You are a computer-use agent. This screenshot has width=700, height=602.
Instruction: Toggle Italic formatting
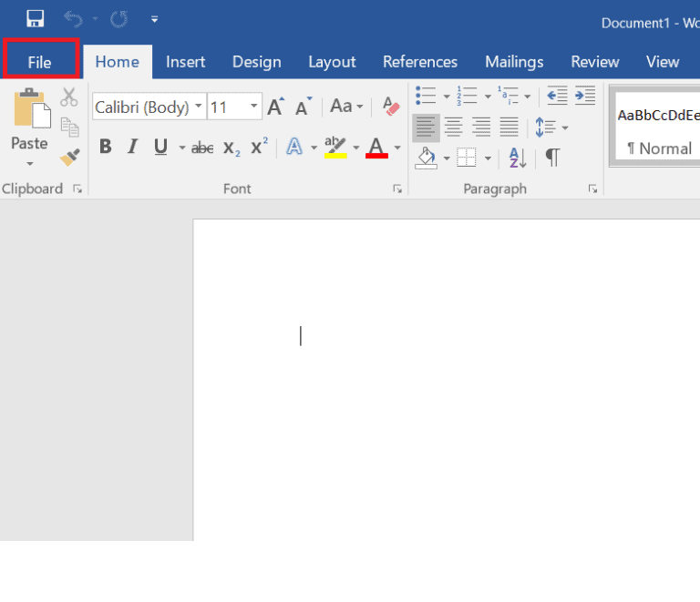pyautogui.click(x=133, y=147)
